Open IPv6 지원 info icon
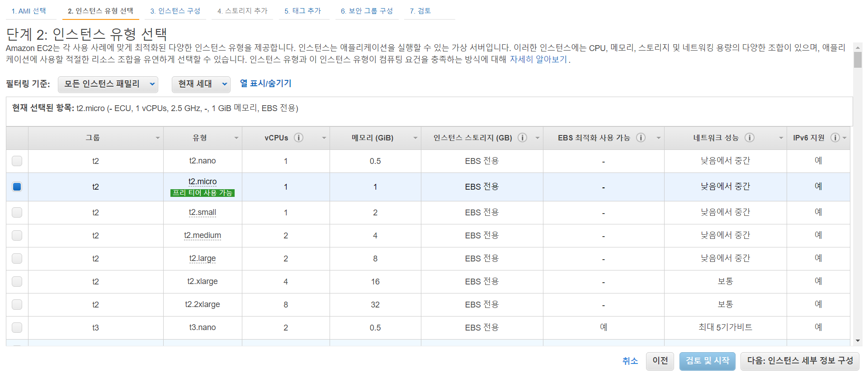This screenshot has width=868, height=382. (835, 138)
